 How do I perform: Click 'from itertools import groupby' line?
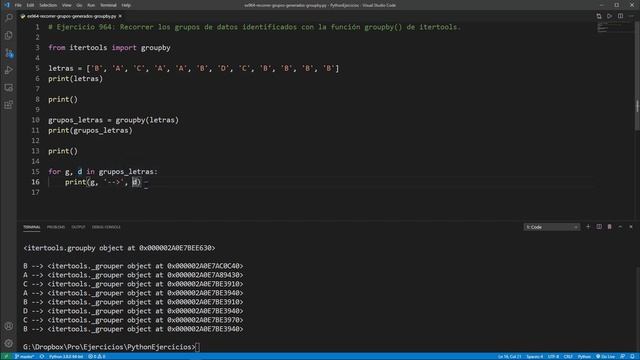pos(109,48)
